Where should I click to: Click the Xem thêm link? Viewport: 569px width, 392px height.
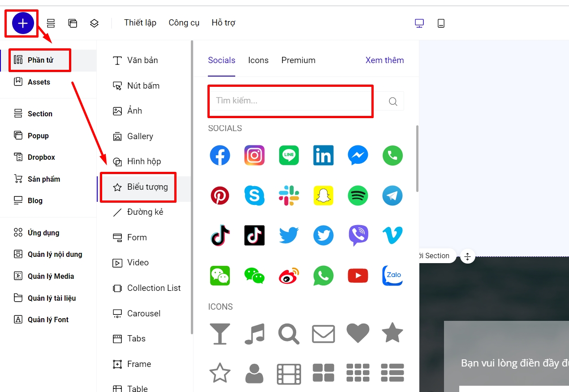coord(384,60)
